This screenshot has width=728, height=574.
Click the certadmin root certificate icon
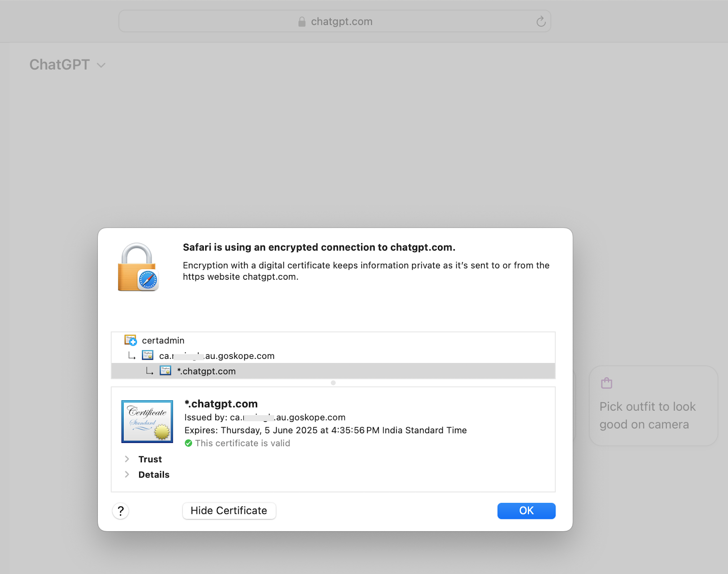click(131, 340)
